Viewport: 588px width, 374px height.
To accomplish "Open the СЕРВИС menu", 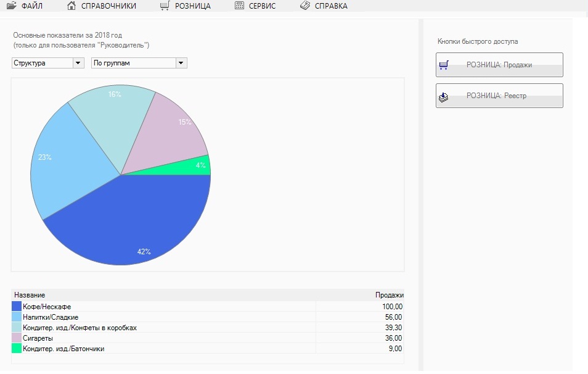I will [x=262, y=6].
